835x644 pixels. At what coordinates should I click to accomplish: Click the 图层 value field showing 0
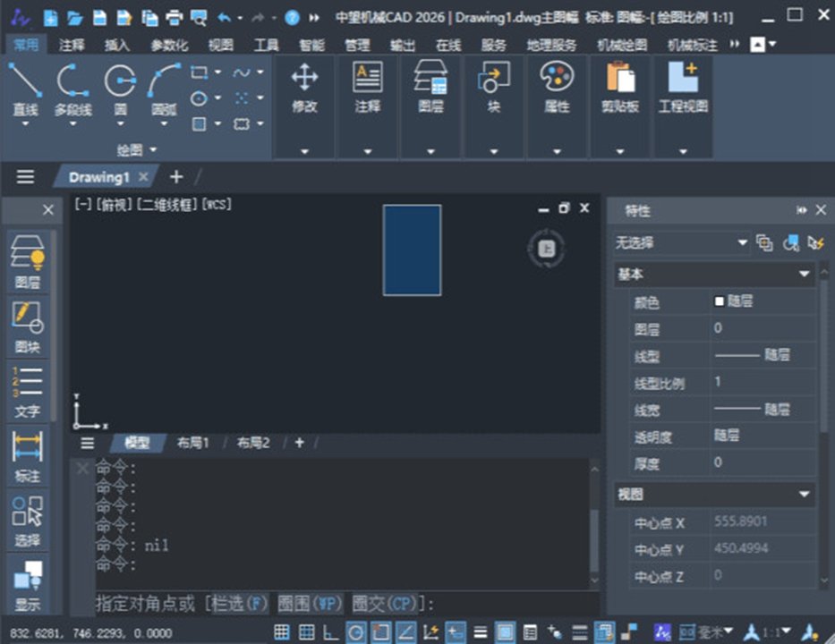pos(763,328)
